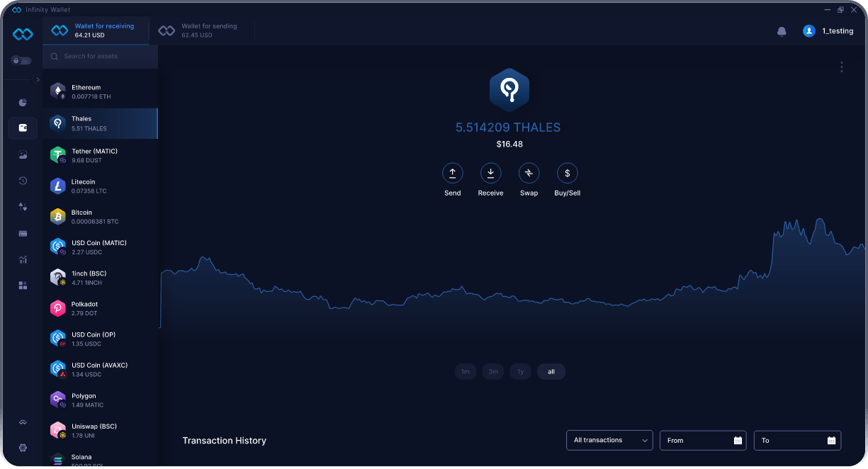Select Polkadot in the asset list
Screen dimensions: 868x469
click(101, 308)
